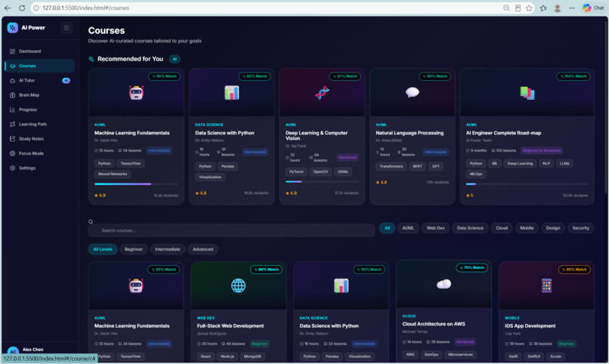Filter courses by AI/ML category

[x=408, y=228]
